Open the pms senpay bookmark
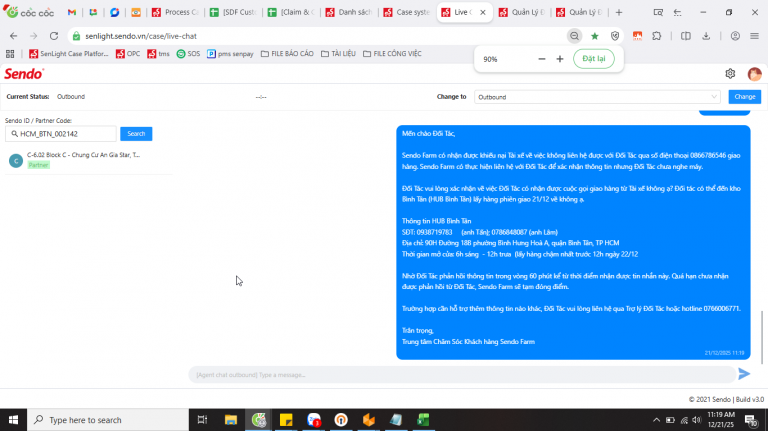 (x=230, y=54)
